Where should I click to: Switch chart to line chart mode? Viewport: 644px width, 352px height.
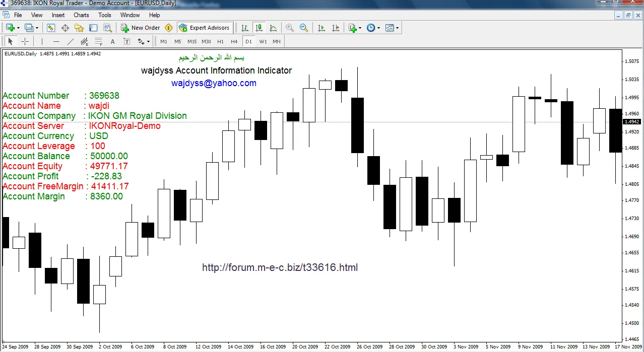point(273,28)
